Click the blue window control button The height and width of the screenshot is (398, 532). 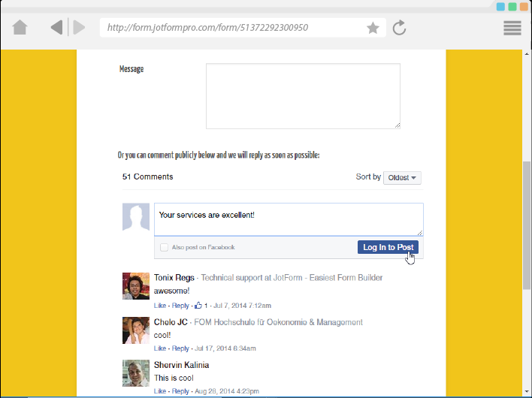(500, 7)
